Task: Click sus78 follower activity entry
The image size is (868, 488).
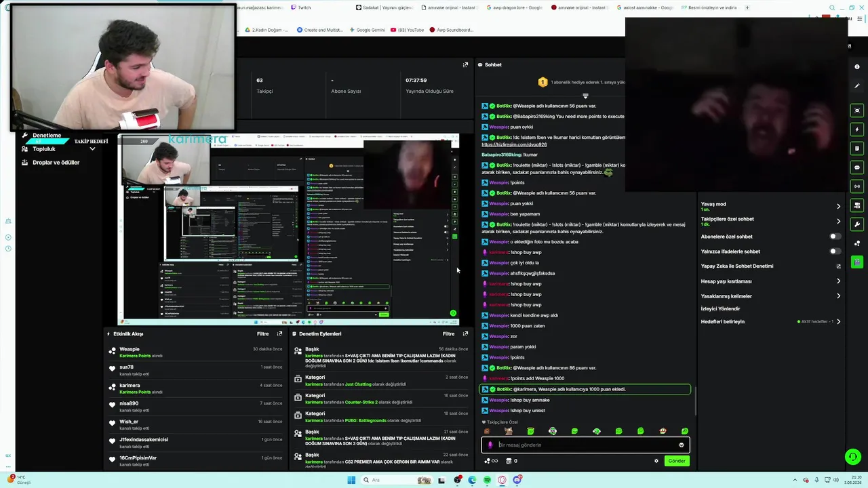Action: point(197,370)
